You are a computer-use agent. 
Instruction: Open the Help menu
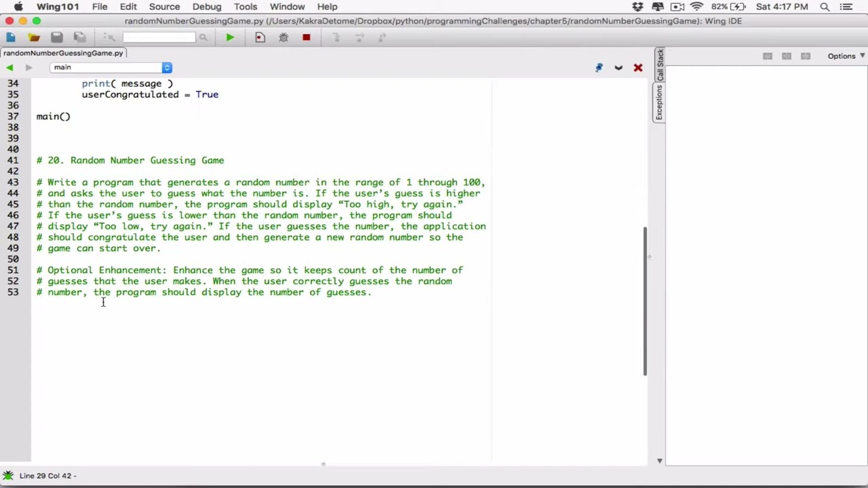[327, 7]
